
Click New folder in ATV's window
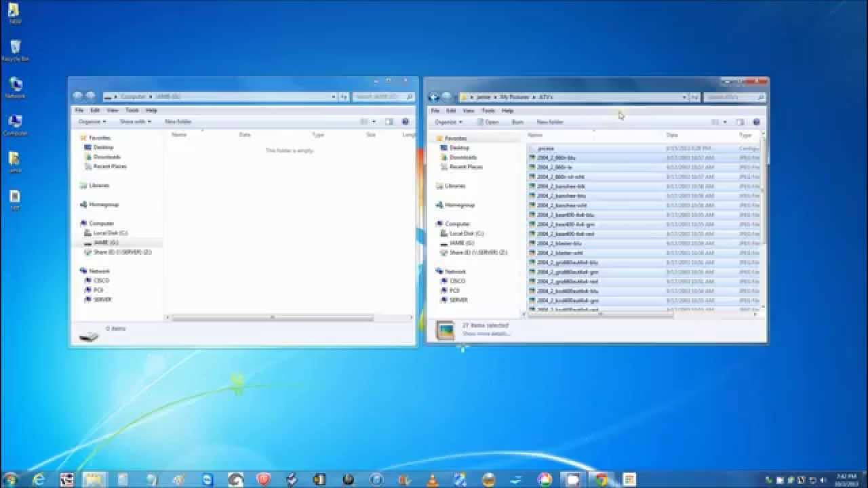pyautogui.click(x=550, y=122)
